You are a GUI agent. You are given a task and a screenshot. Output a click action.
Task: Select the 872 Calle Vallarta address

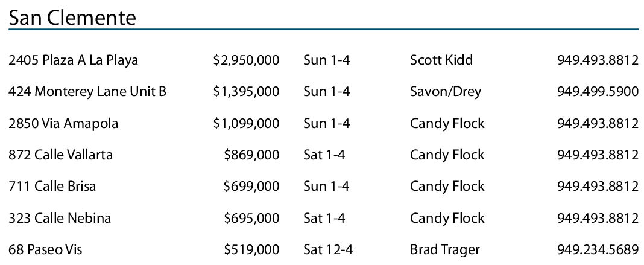[x=60, y=155]
